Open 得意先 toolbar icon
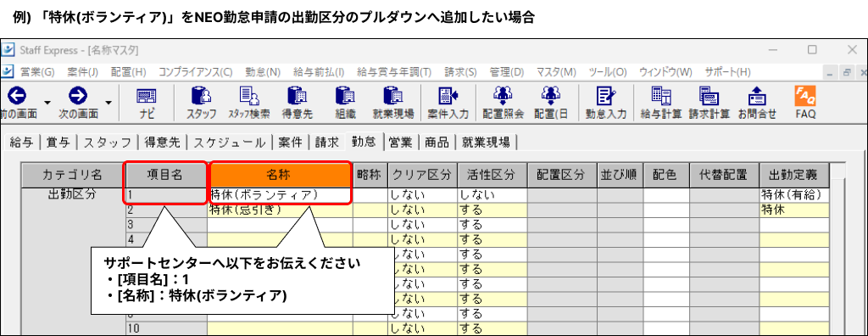 click(298, 95)
